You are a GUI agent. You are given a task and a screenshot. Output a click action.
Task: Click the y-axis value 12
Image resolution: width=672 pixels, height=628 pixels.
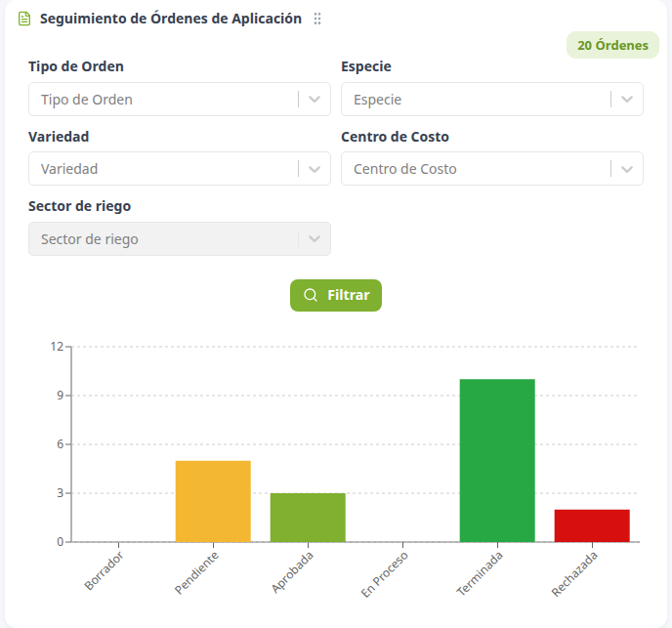57,347
